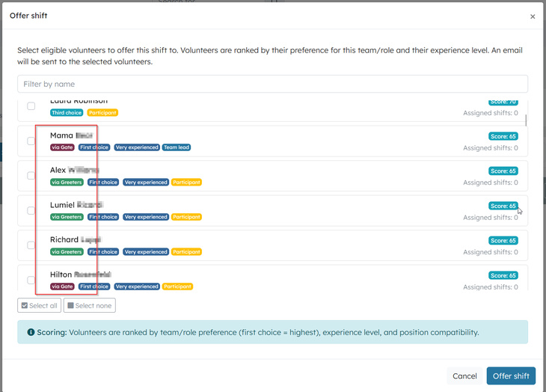The image size is (546, 392).
Task: Close the Offer shift dialog
Action: pos(533,16)
